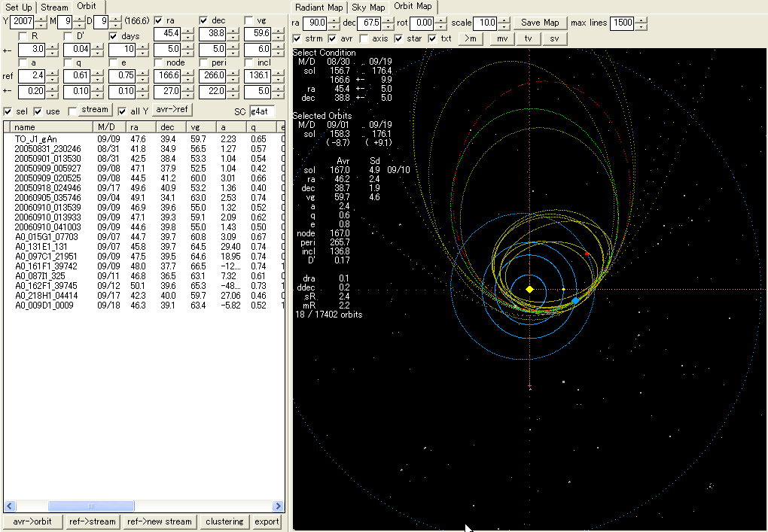Viewport: 768px width, 532px height.
Task: Disable the star display checkbox
Action: coord(399,38)
